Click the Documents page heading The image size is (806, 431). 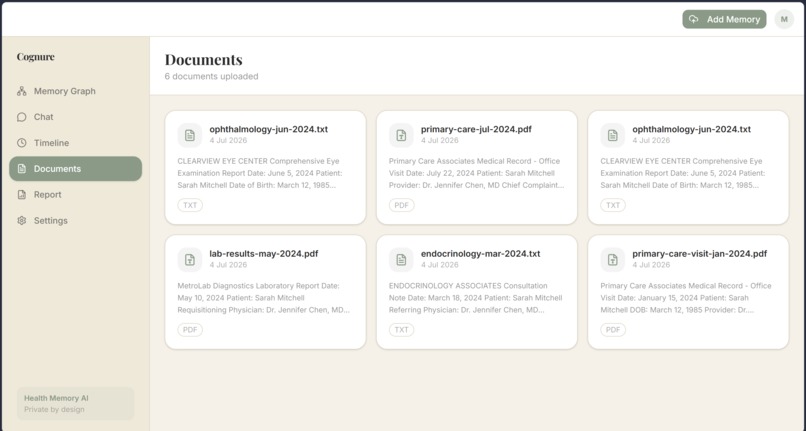pyautogui.click(x=204, y=60)
